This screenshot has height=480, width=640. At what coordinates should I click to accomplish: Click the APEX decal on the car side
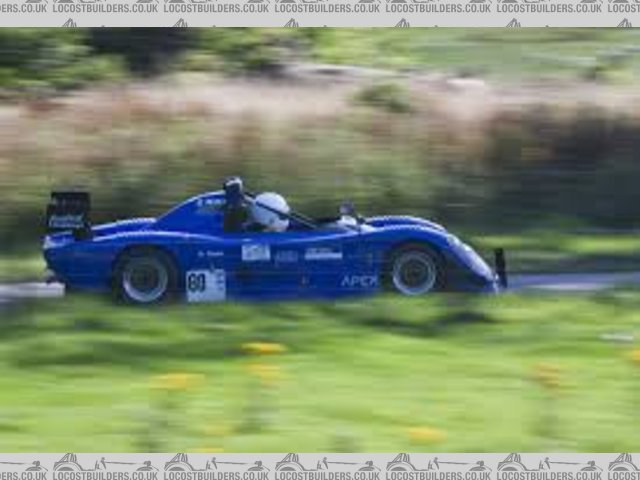[359, 281]
